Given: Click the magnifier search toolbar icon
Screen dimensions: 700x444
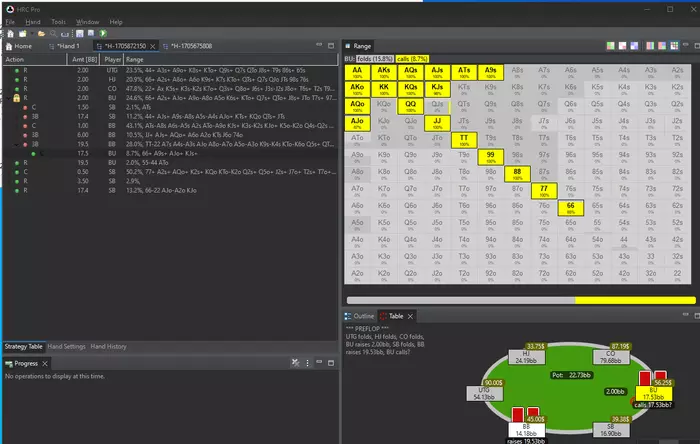Looking at the screenshot, I should 54,33.
